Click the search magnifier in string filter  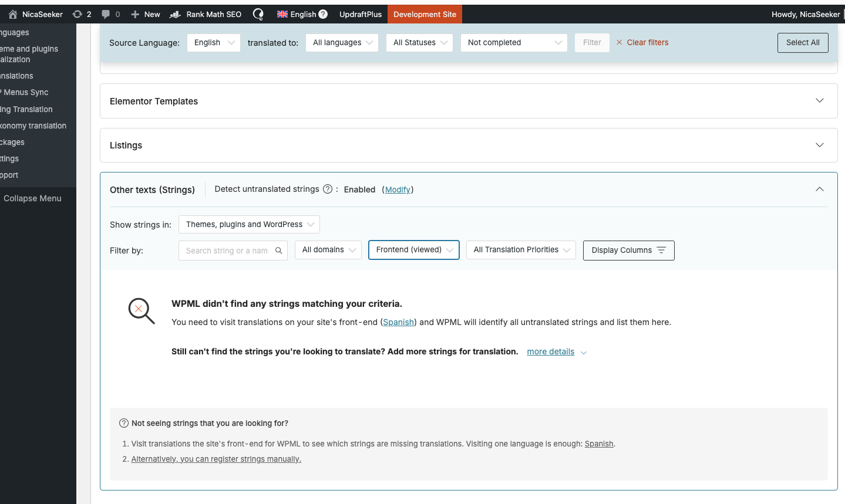pyautogui.click(x=279, y=251)
